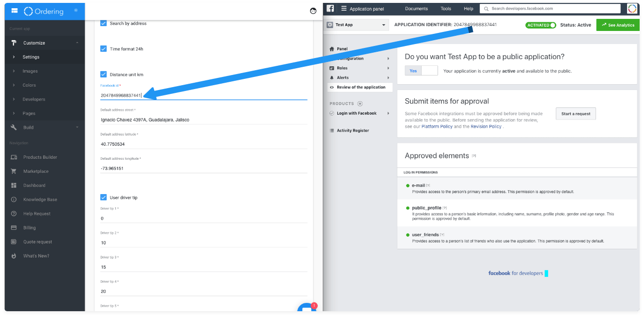The height and width of the screenshot is (317, 644).
Task: Click the Roles person card icon
Action: coord(332,68)
